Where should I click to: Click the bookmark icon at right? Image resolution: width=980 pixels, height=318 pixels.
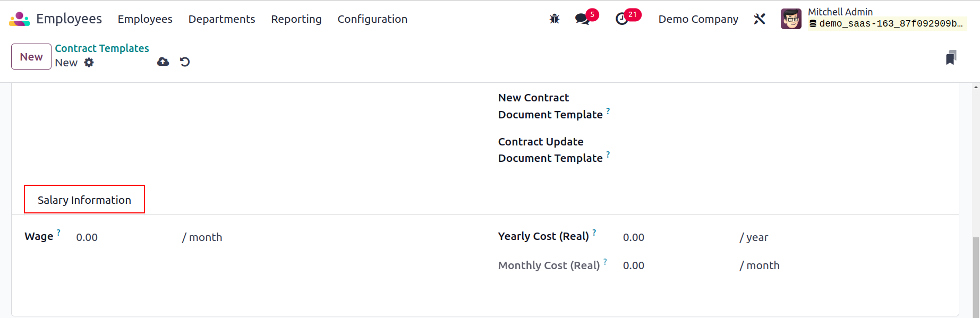point(951,57)
